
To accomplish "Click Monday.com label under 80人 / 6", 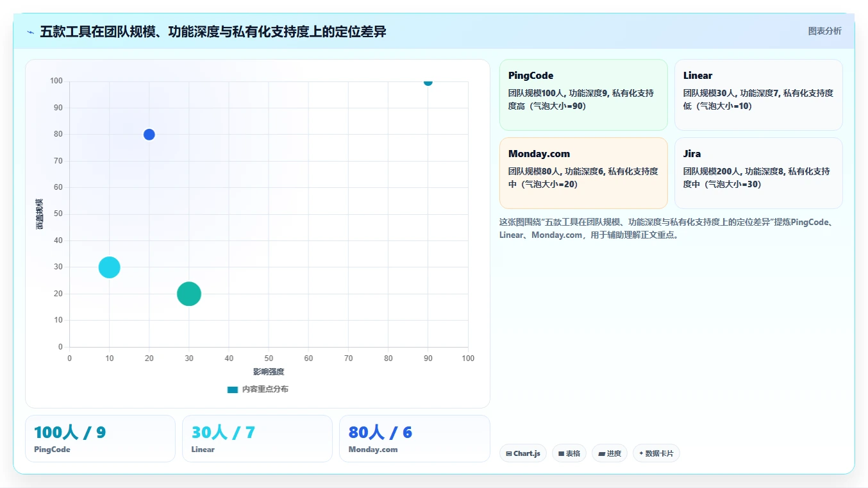I will 373,450.
